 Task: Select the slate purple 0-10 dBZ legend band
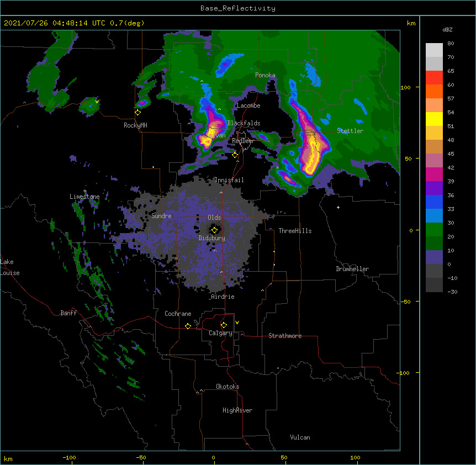434,257
